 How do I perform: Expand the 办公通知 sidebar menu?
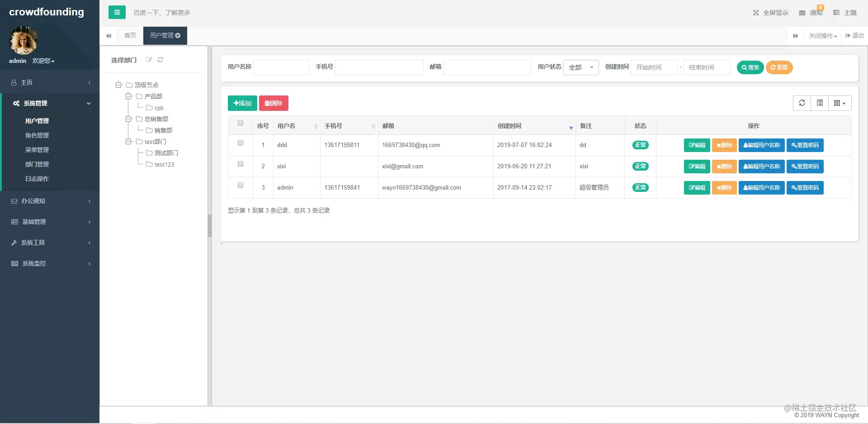coord(50,201)
